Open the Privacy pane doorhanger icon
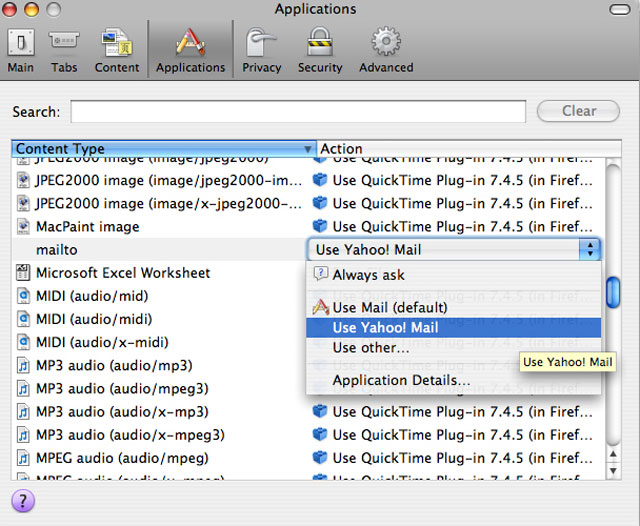Image resolution: width=640 pixels, height=526 pixels. click(x=261, y=42)
